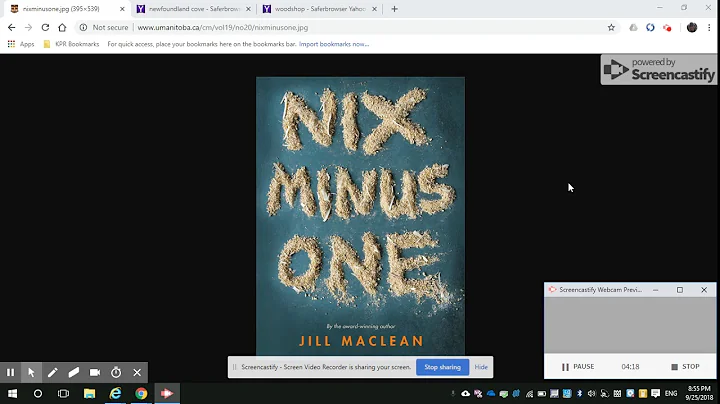The width and height of the screenshot is (720, 404).
Task: Click the gray cloud extension icon
Action: (633, 28)
